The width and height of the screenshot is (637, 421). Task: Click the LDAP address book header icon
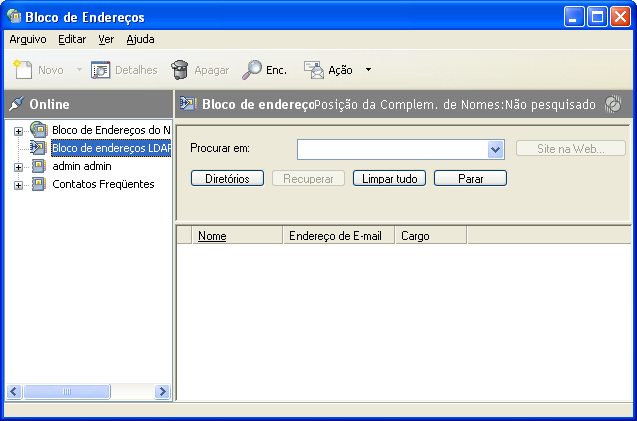coord(188,104)
